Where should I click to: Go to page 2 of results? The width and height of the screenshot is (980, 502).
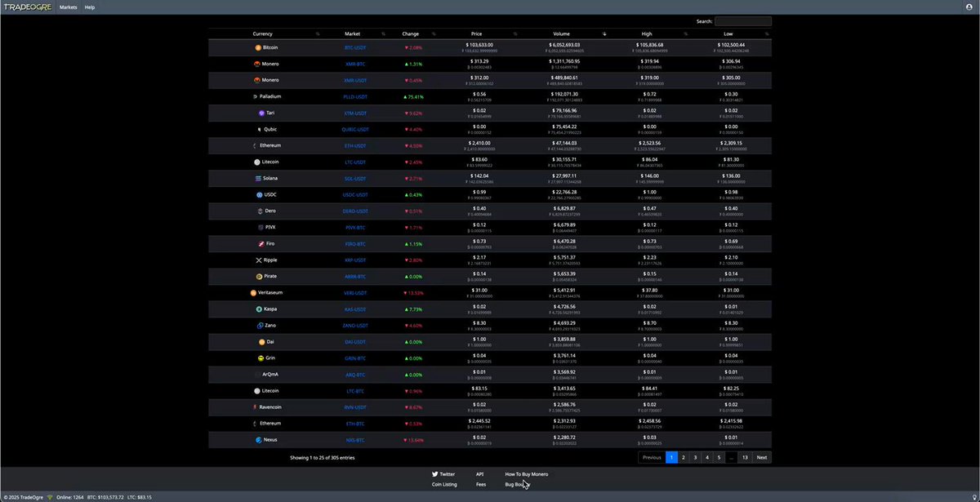pyautogui.click(x=684, y=457)
